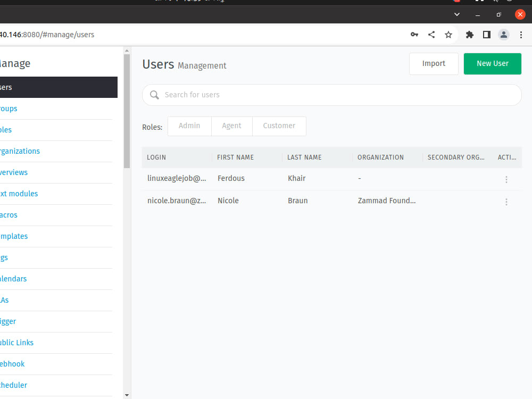Go to SLAs in sidebar
Viewport: 532px width, 399px height.
tap(56, 300)
